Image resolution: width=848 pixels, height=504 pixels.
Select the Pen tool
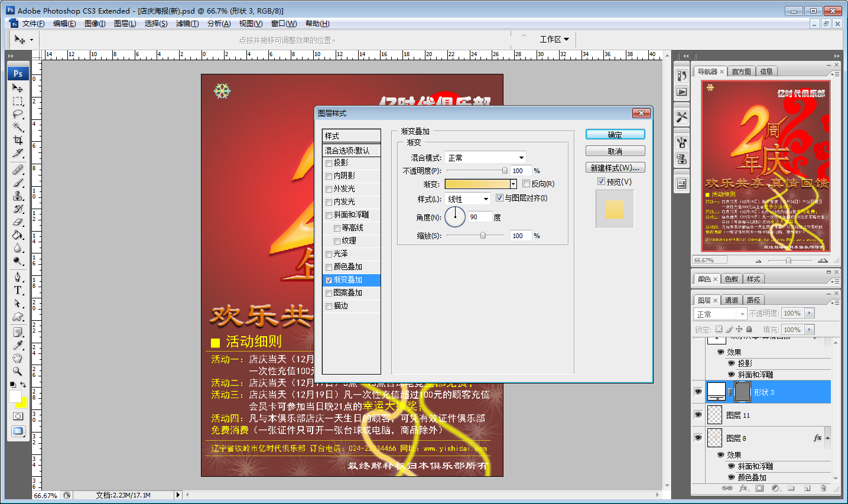(18, 277)
